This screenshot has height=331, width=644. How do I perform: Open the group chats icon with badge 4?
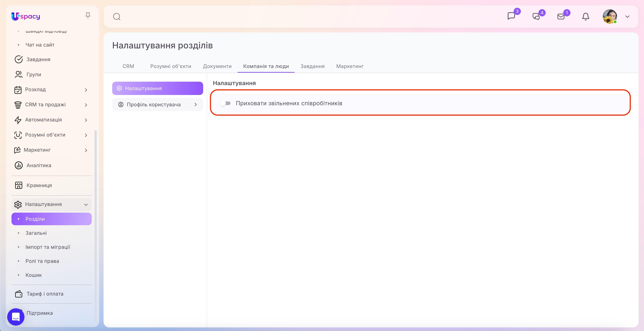click(536, 17)
